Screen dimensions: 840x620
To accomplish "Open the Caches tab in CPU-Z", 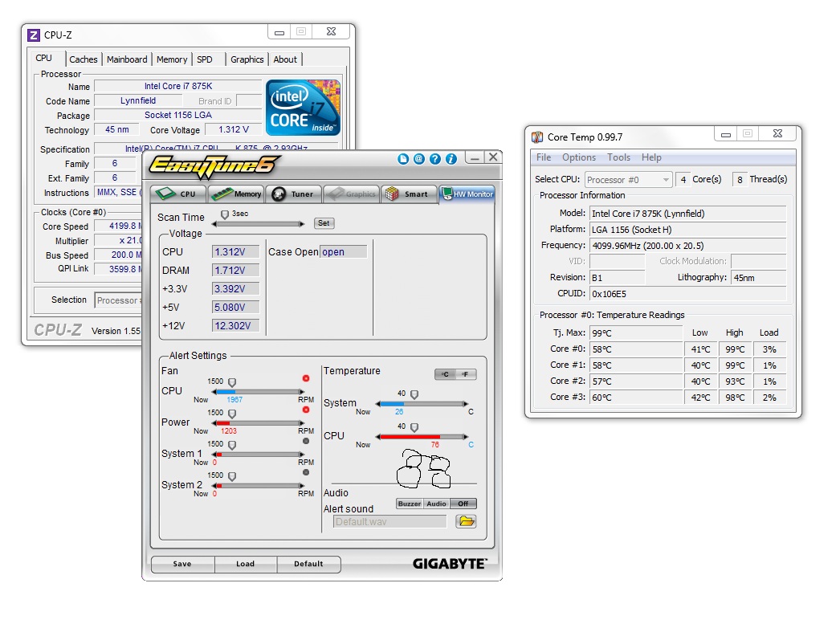I will coord(83,59).
